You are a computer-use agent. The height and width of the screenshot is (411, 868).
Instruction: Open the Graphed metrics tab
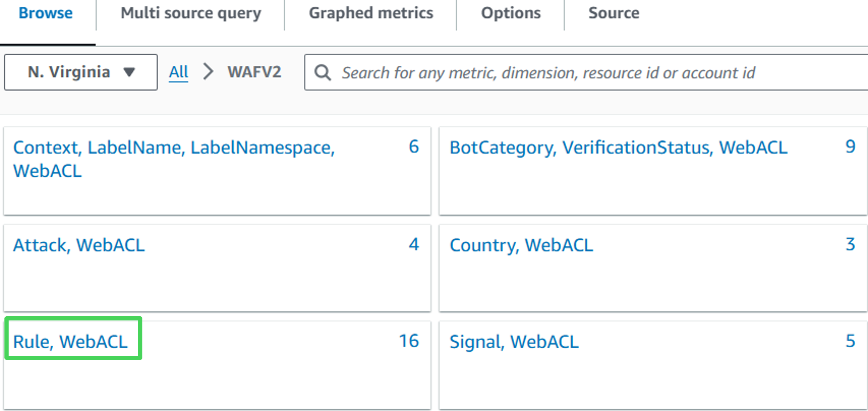tap(371, 14)
